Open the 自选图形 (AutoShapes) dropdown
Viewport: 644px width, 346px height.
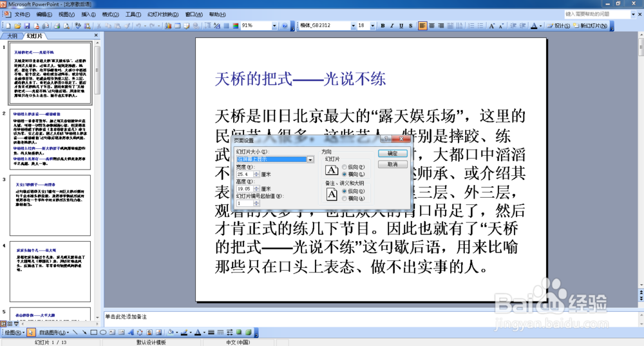(54, 332)
